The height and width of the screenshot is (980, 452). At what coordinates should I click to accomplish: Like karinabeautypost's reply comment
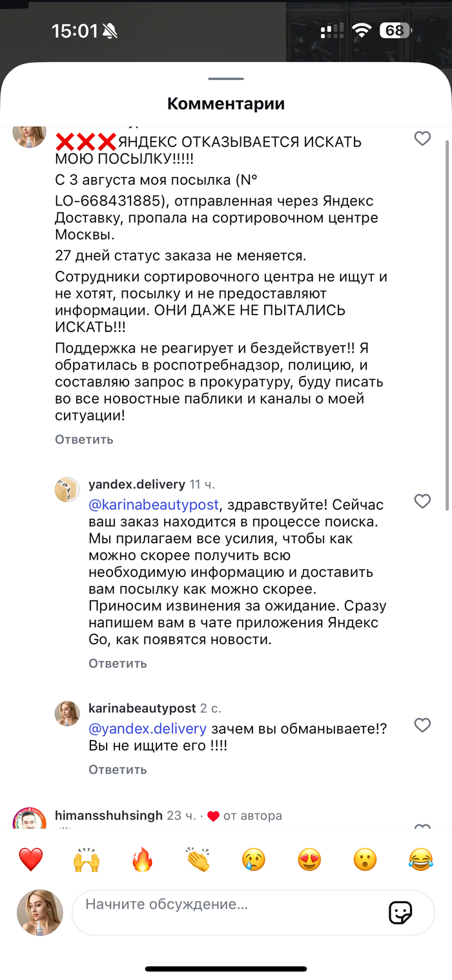coord(422,725)
